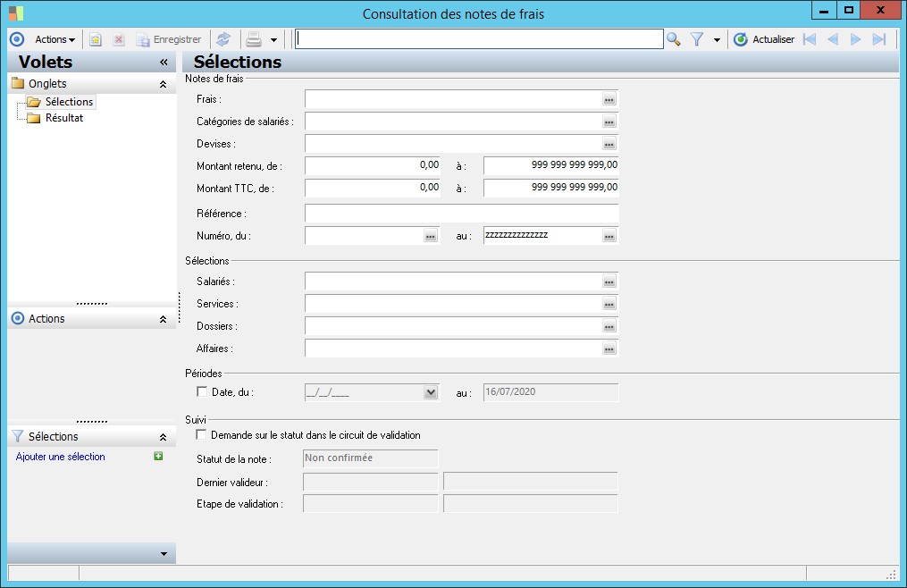Click into the Référence input field

461,214
